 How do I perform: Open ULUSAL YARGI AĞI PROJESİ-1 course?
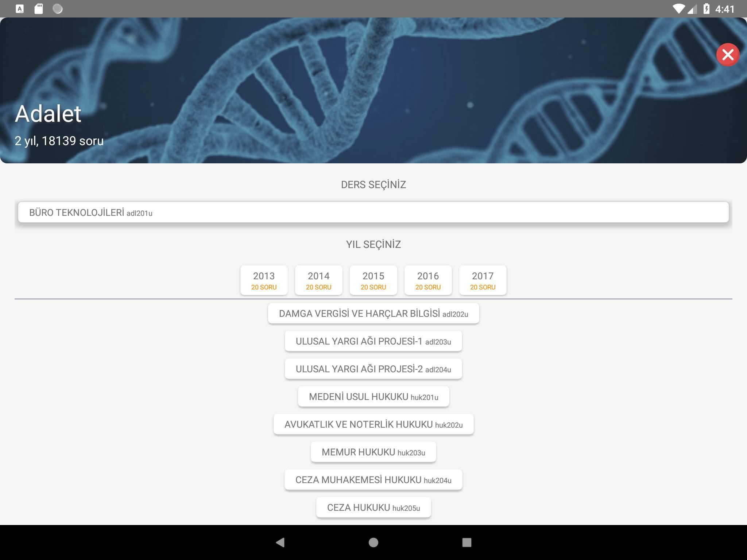coord(373,341)
